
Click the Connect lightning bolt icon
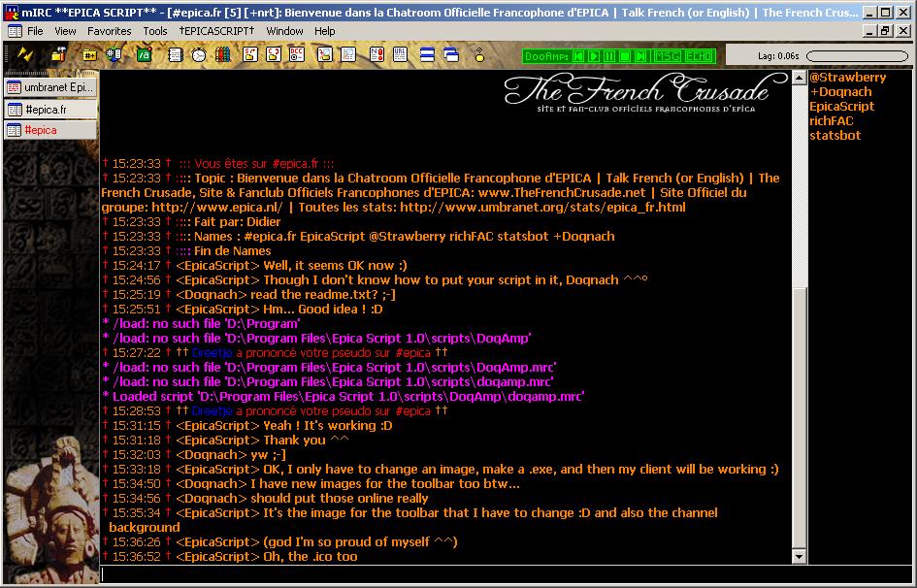pyautogui.click(x=24, y=55)
